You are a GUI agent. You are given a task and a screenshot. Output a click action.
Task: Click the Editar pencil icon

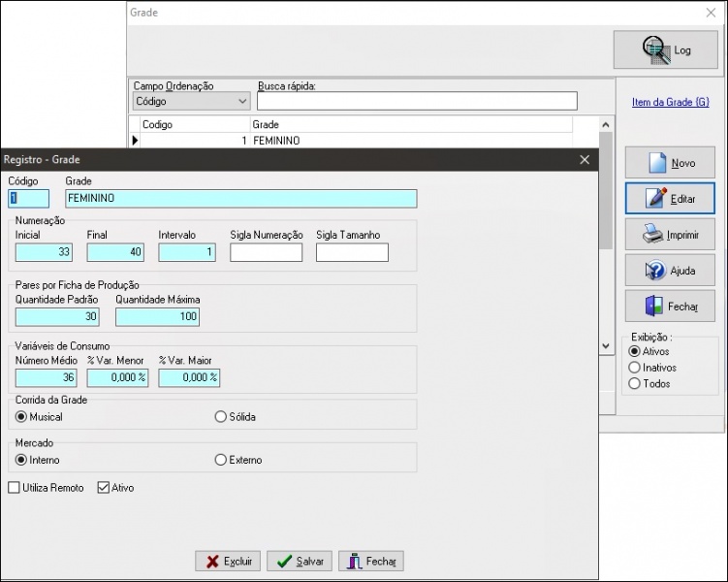pos(656,198)
